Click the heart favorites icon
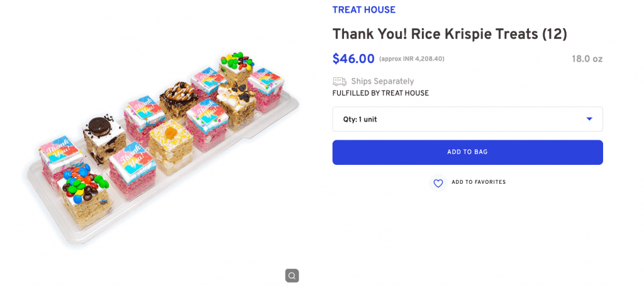Screen dimensions: 644x287 point(438,183)
